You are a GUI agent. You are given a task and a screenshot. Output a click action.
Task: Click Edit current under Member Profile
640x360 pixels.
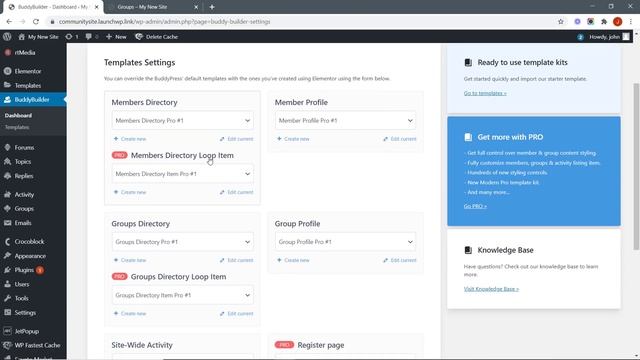tap(400, 139)
